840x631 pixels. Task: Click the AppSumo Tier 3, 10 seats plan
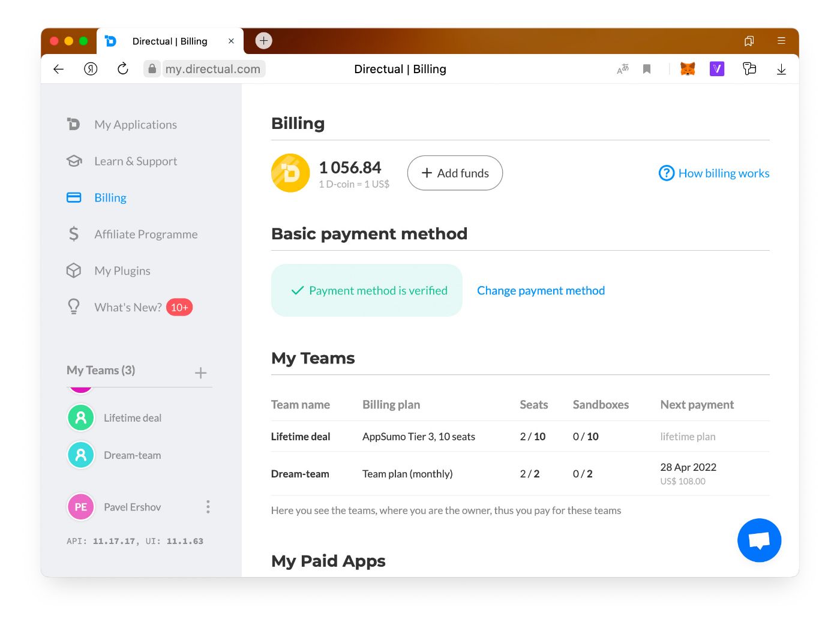[419, 437]
